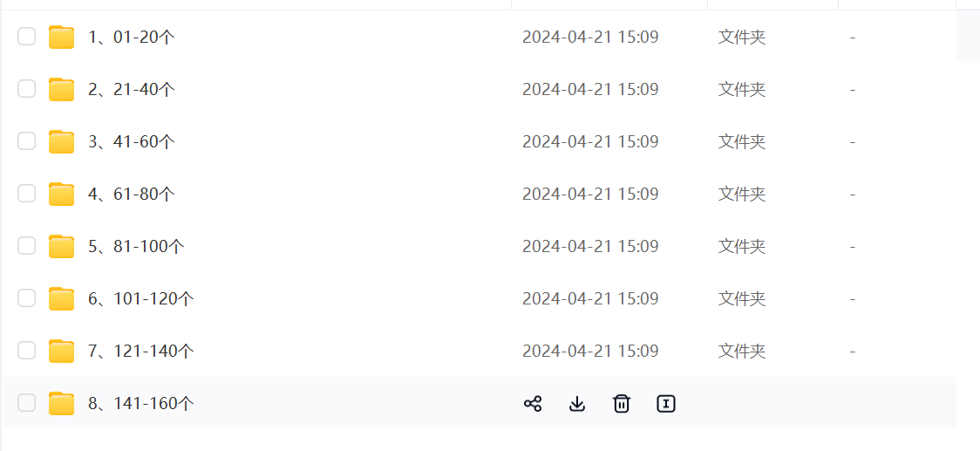
Task: Click the date of 5、81-100个 row
Action: point(590,246)
